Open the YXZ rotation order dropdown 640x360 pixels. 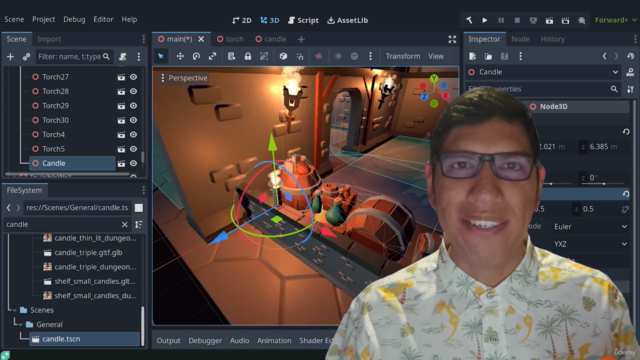click(590, 244)
